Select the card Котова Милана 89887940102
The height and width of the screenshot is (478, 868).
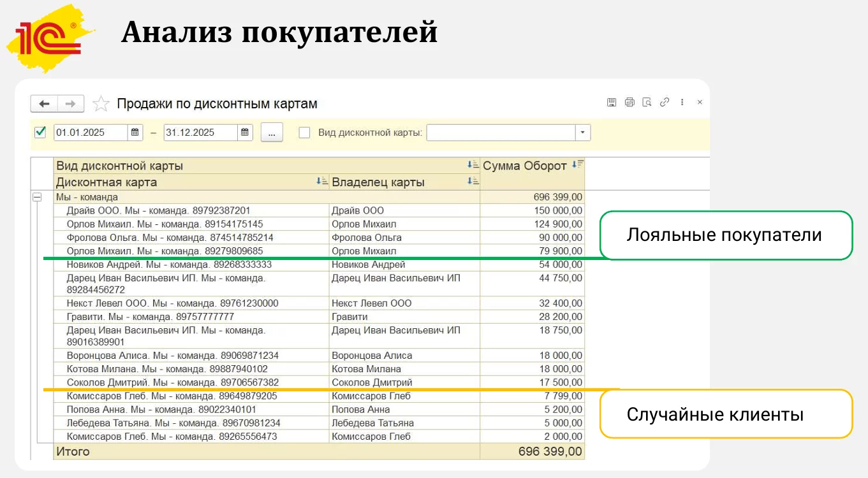click(191, 369)
